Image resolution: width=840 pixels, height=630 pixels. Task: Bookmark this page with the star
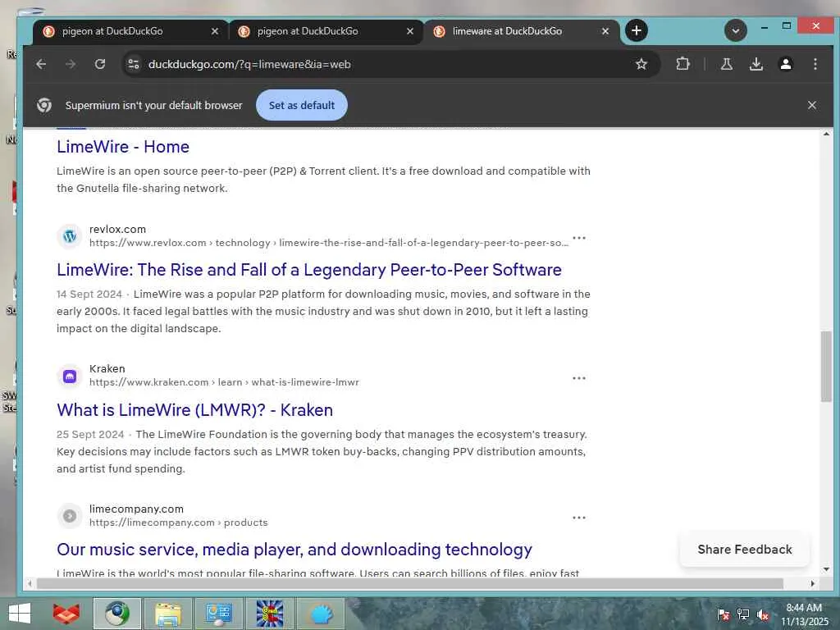[641, 64]
